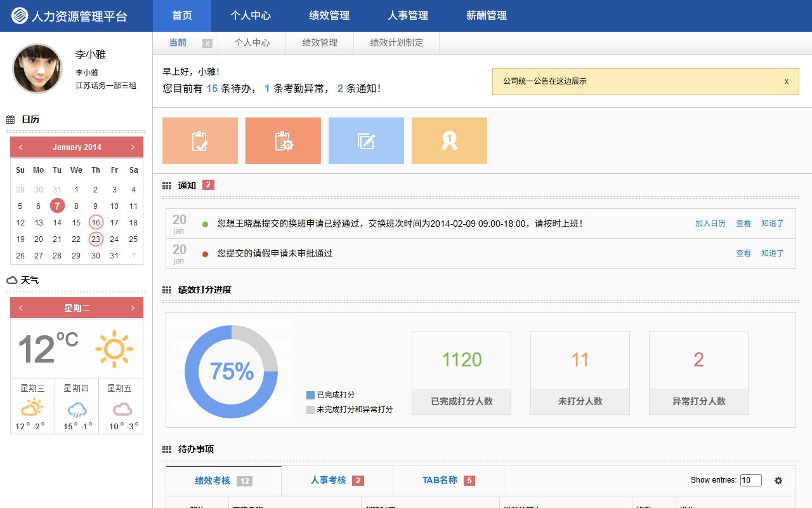Click 知道了 on the leave request notification
The image size is (812, 508).
pos(773,253)
